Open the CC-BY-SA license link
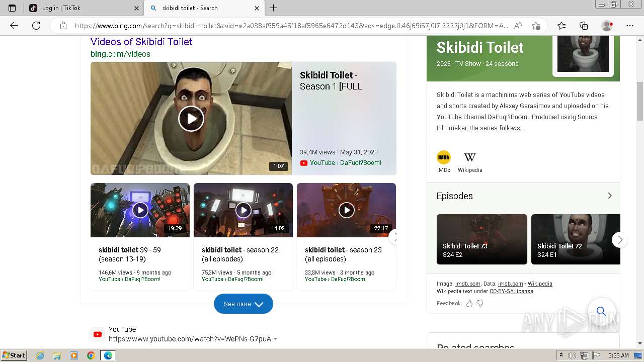 point(511,291)
